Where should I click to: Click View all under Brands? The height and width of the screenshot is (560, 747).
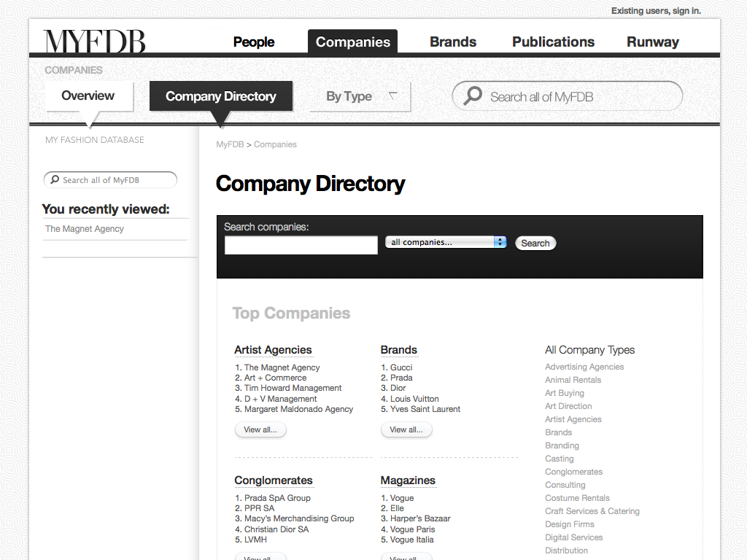pos(406,429)
